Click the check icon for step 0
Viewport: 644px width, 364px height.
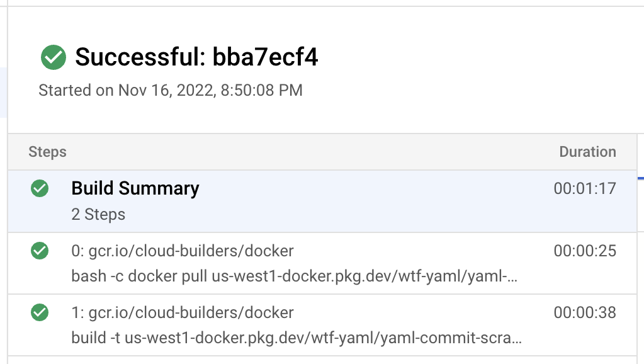40,251
